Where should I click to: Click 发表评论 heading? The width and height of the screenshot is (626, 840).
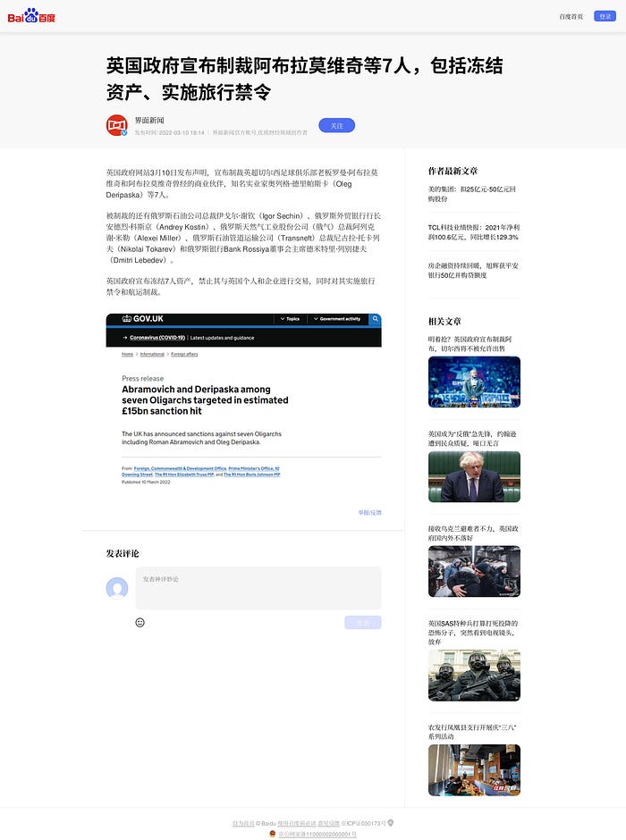(123, 553)
